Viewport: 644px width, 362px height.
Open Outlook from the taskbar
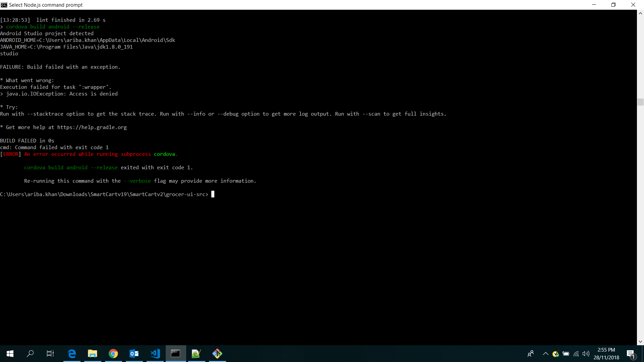tap(134, 354)
